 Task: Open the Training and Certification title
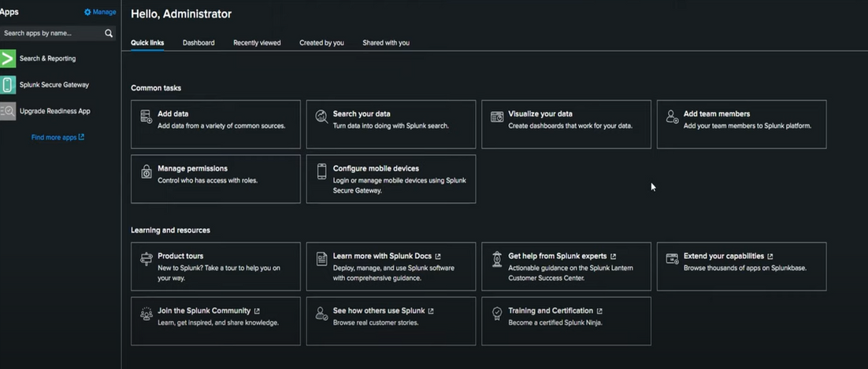551,311
